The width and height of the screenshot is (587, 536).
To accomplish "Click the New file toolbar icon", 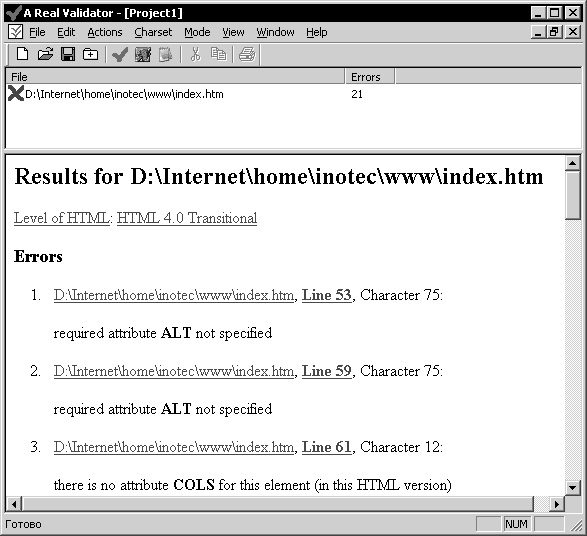I will tap(22, 55).
